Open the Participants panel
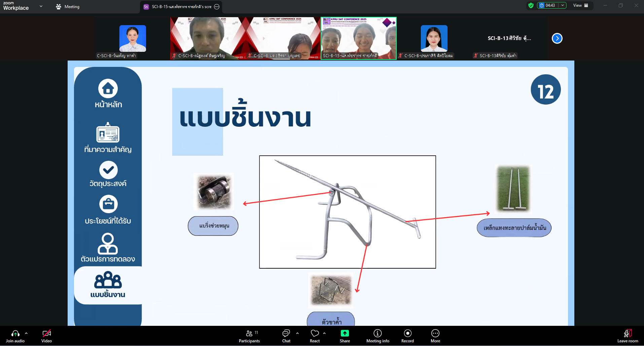 tap(249, 336)
